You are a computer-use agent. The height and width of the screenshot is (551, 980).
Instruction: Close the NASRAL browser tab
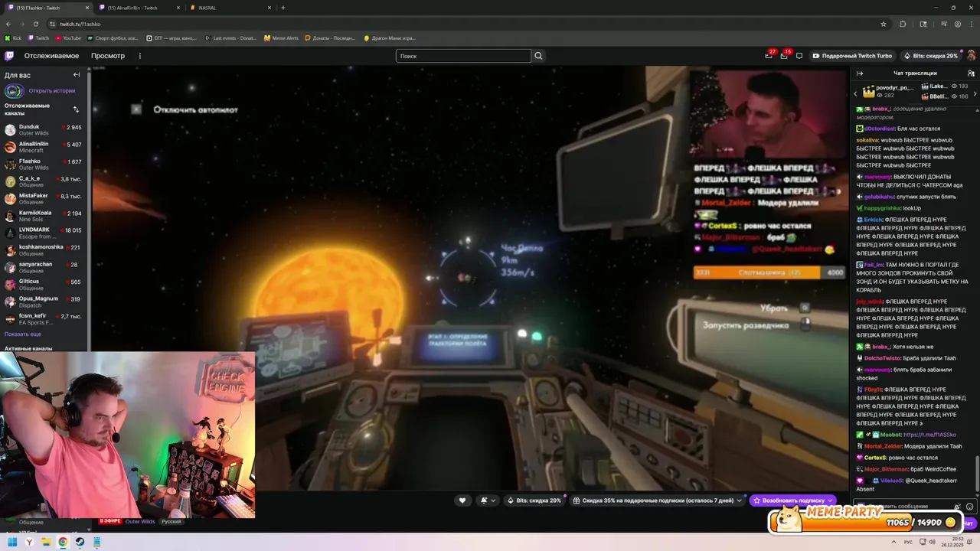269,8
